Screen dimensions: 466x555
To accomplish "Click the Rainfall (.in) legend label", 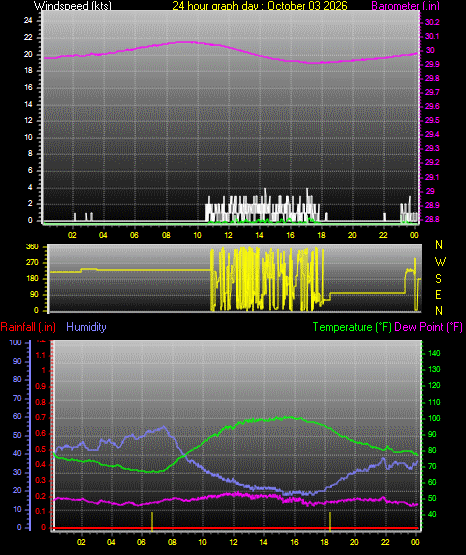I will [x=28, y=327].
